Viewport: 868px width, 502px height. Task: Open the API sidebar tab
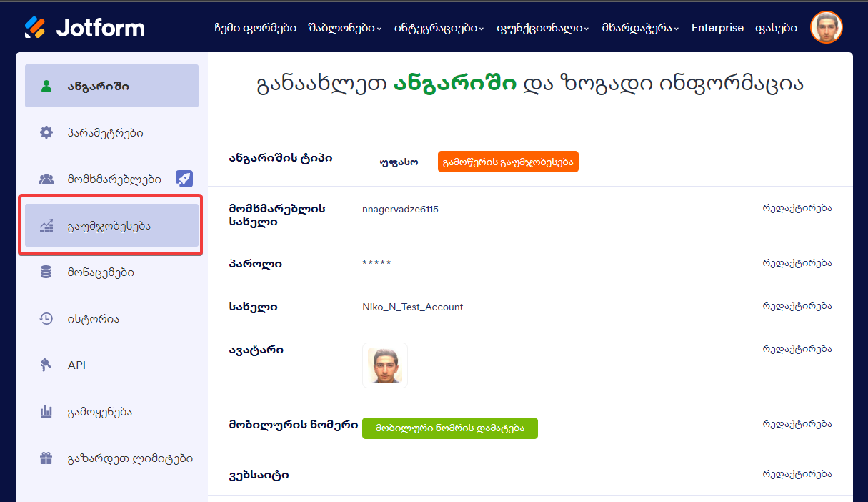click(111, 365)
